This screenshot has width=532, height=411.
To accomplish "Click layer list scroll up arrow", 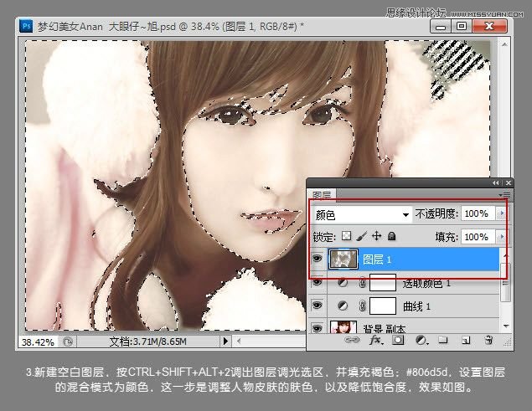I will [505, 255].
